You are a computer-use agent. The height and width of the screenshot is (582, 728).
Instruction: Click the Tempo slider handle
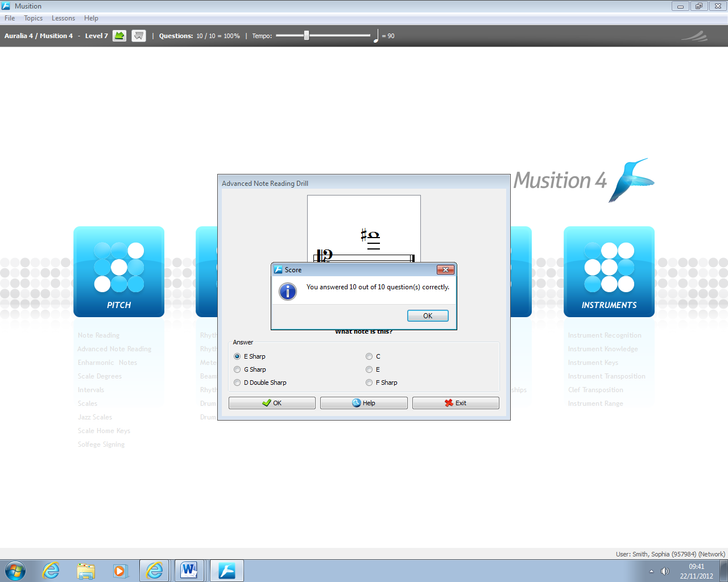click(307, 35)
